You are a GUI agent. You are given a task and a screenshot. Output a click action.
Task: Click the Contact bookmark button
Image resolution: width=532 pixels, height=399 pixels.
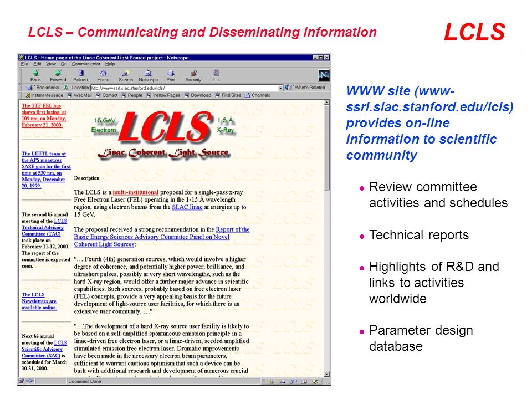tap(106, 95)
